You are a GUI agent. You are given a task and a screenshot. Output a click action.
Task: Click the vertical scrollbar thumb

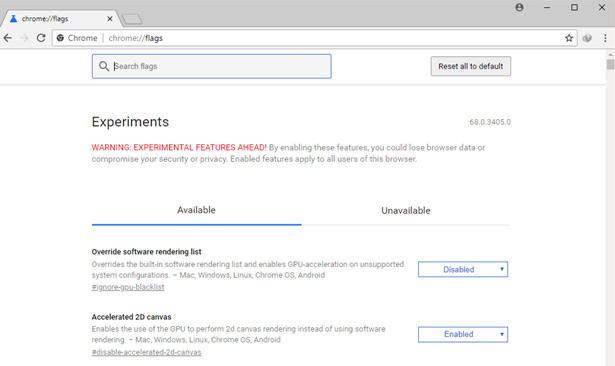pyautogui.click(x=610, y=64)
